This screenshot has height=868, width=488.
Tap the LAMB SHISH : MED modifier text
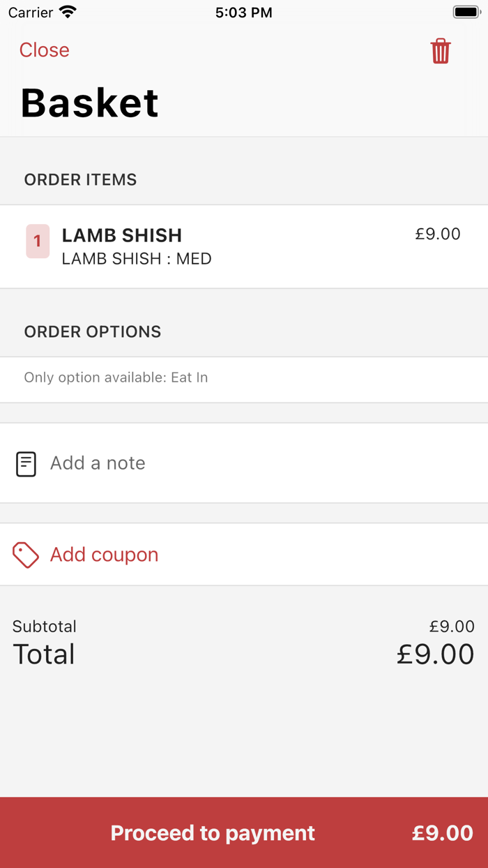(137, 259)
